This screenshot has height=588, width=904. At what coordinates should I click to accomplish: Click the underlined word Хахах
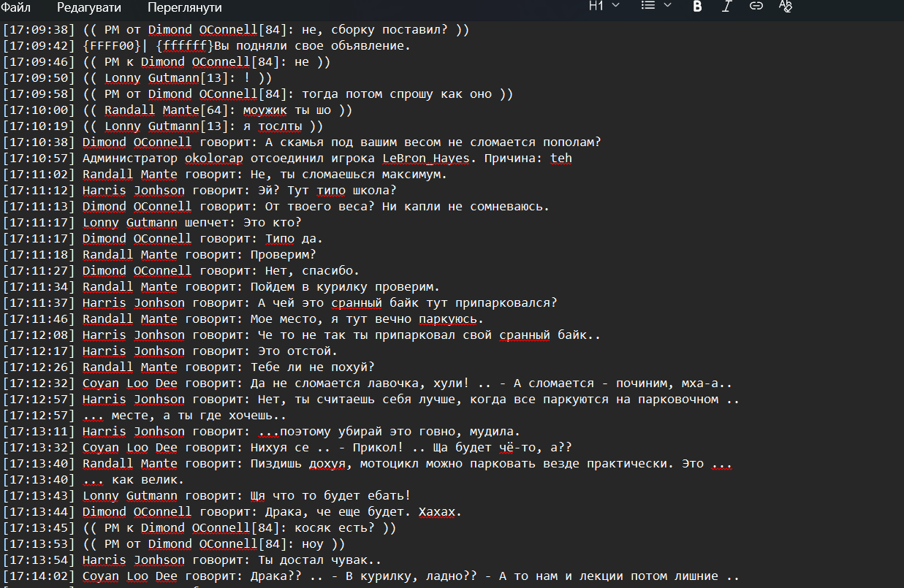[x=440, y=512]
